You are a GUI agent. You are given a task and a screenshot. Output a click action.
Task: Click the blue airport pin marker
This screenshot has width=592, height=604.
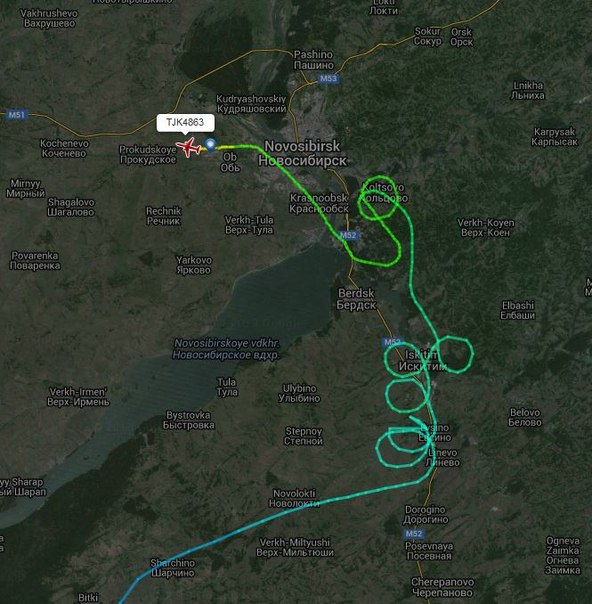(x=210, y=145)
